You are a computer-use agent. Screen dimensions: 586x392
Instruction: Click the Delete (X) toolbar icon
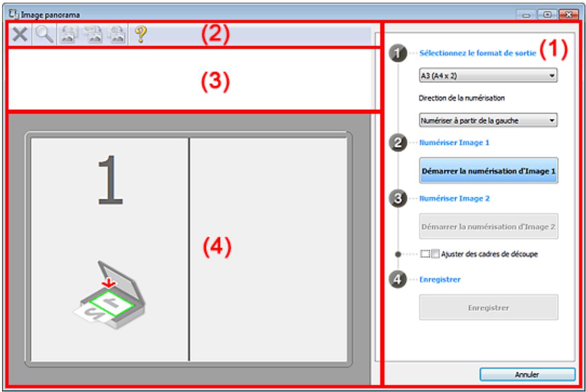coord(20,34)
